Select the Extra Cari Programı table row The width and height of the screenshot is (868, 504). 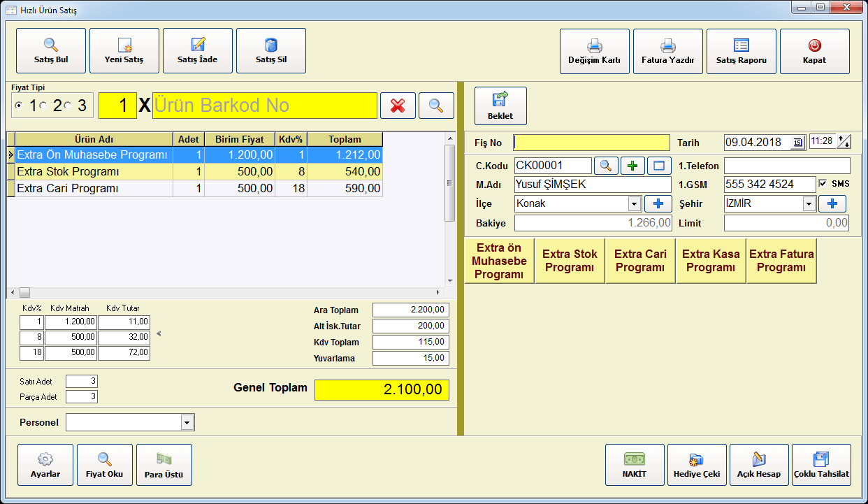tap(195, 188)
